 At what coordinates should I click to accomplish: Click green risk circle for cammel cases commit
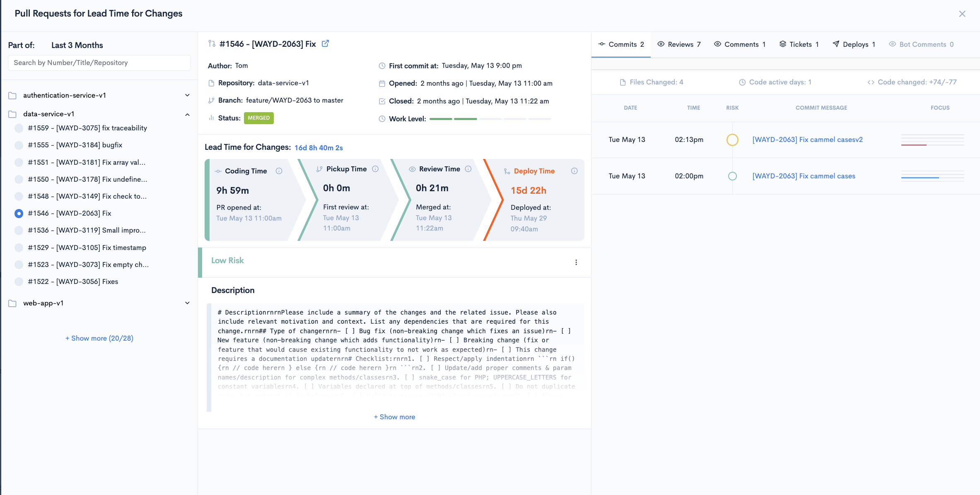[732, 176]
